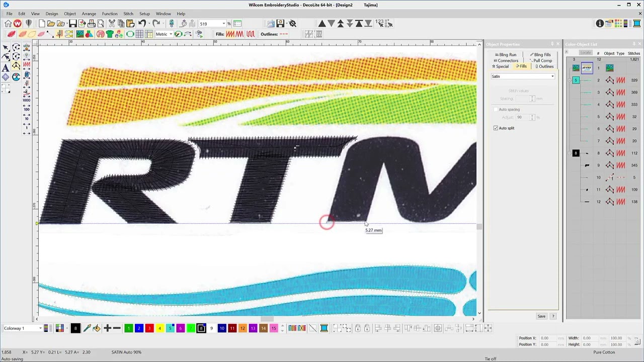Click the Open folder icon

coord(51,24)
